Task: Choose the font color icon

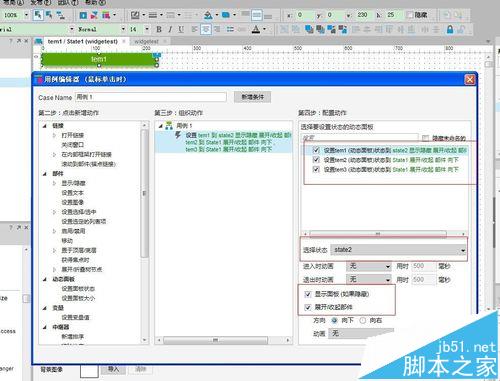Action: (256, 29)
